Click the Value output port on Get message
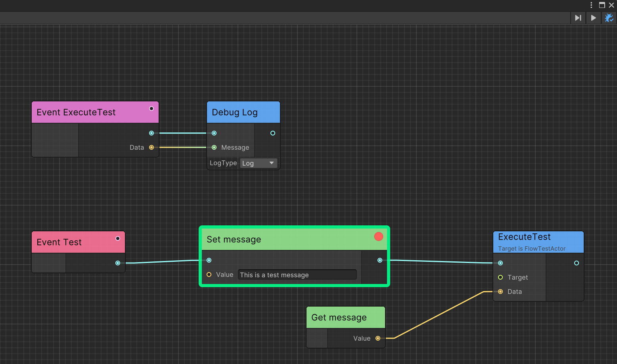 tap(378, 338)
